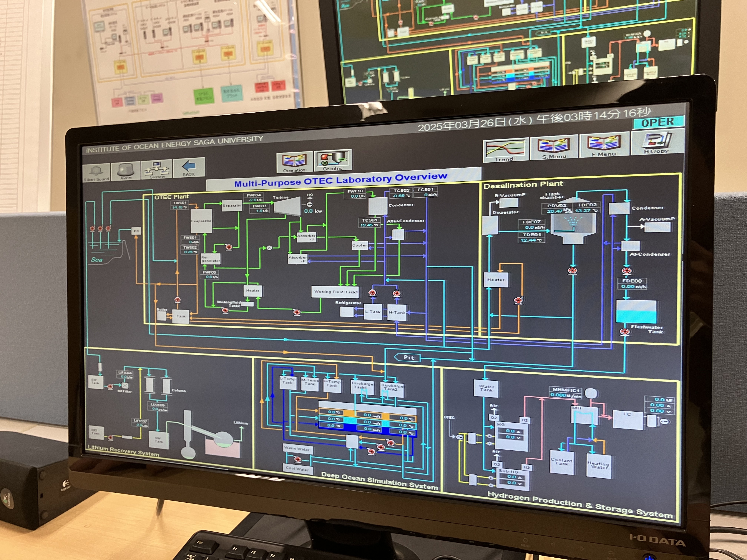Click the TCS02 temperature value
Screen dimensions: 747x560
[401, 195]
